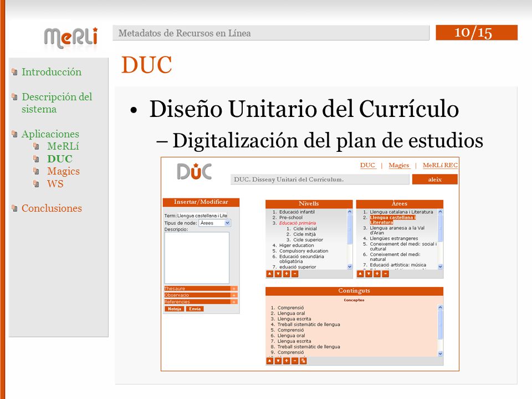The width and height of the screenshot is (532, 399).
Task: Click Nivells list scroll up arrow
Action: [x=350, y=212]
